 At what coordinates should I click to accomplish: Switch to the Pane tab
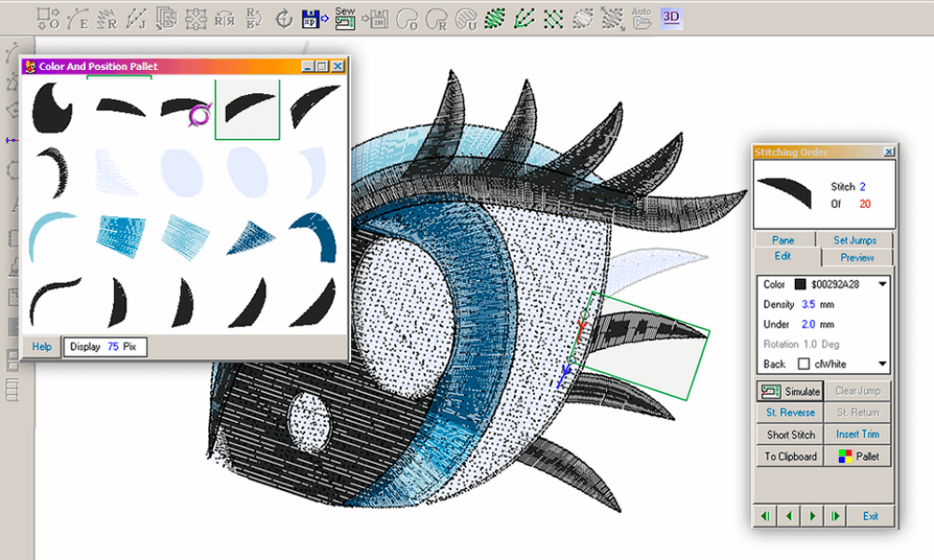(784, 240)
